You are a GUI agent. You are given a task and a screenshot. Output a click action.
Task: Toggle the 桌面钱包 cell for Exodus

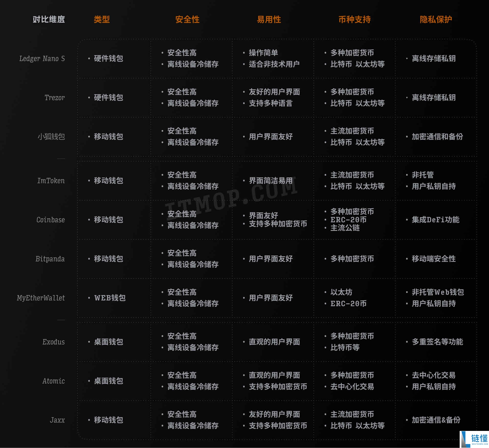(109, 342)
